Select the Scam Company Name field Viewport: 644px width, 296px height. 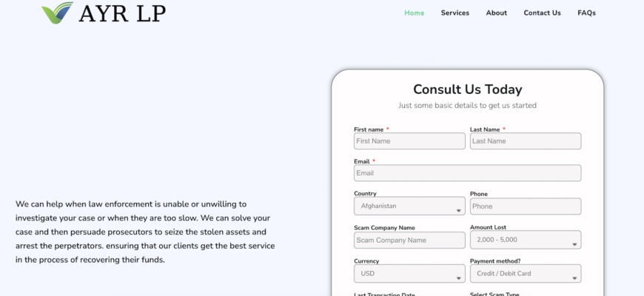coord(409,240)
